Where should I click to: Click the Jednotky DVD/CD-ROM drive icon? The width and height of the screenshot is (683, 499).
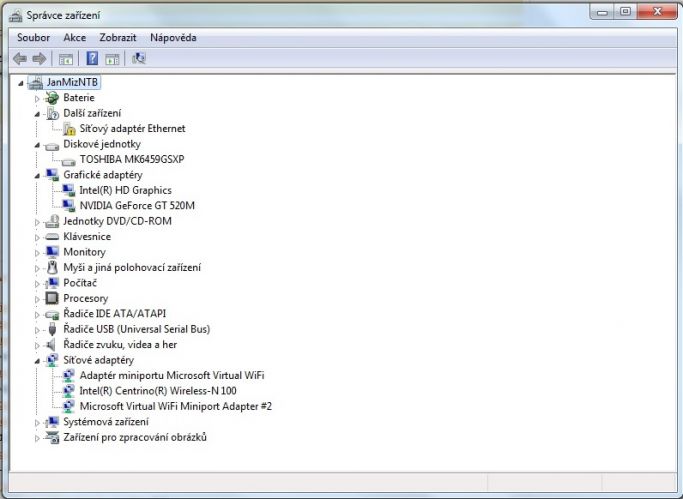pos(52,221)
